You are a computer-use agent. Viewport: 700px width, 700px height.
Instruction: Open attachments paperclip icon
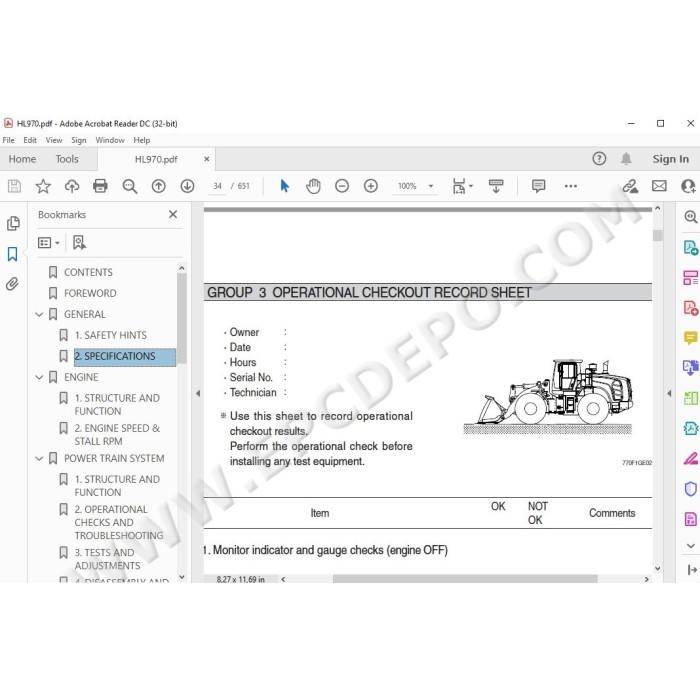pos(12,284)
